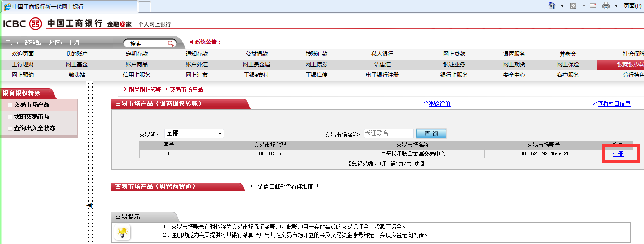Open the 体验评价 link

click(x=439, y=104)
